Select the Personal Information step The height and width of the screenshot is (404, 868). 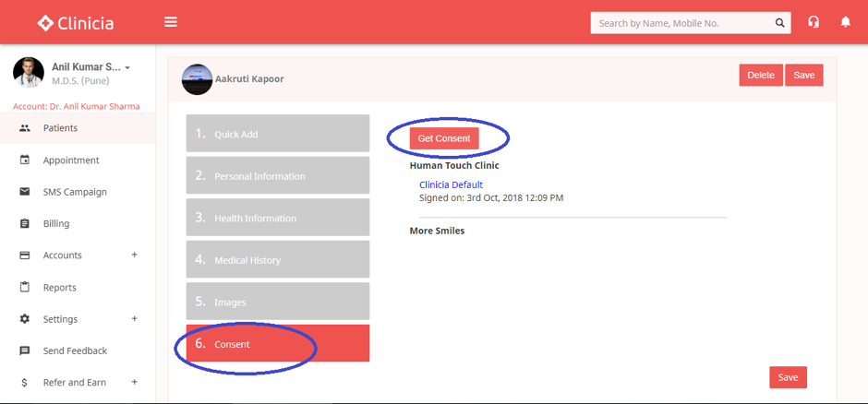pos(277,175)
